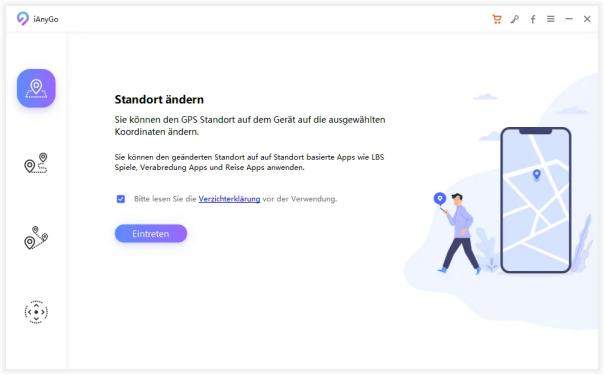Click the key registration icon
This screenshot has height=375, width=605.
point(515,19)
